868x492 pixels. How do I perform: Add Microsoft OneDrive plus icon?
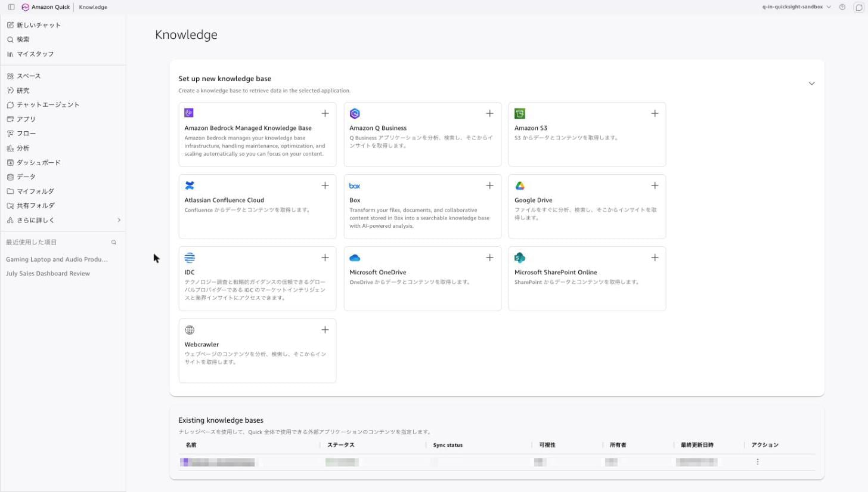[489, 258]
